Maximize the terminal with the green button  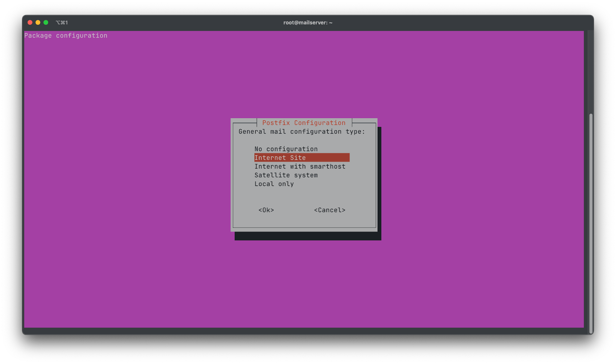click(x=46, y=22)
